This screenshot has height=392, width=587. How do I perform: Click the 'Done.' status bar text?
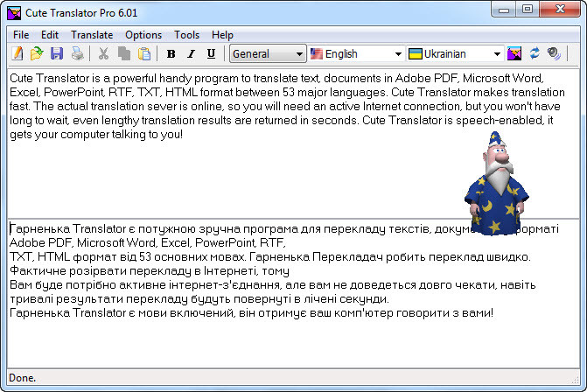point(22,378)
